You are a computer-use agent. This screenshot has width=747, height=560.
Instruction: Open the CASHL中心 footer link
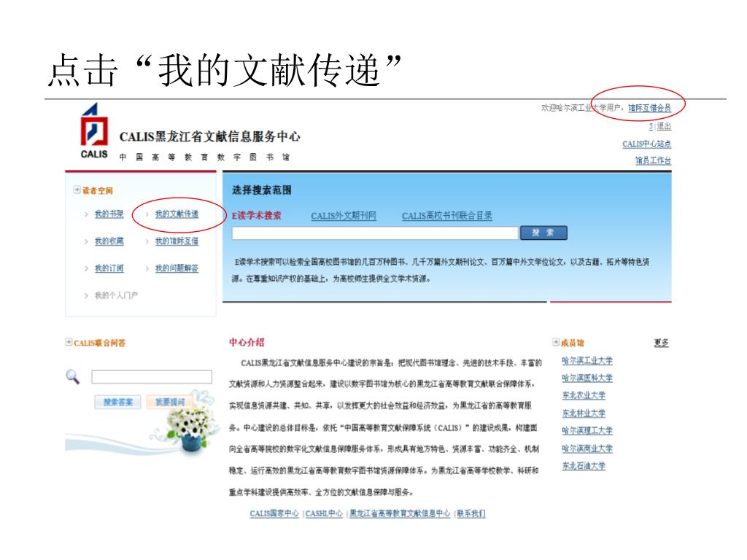[324, 513]
